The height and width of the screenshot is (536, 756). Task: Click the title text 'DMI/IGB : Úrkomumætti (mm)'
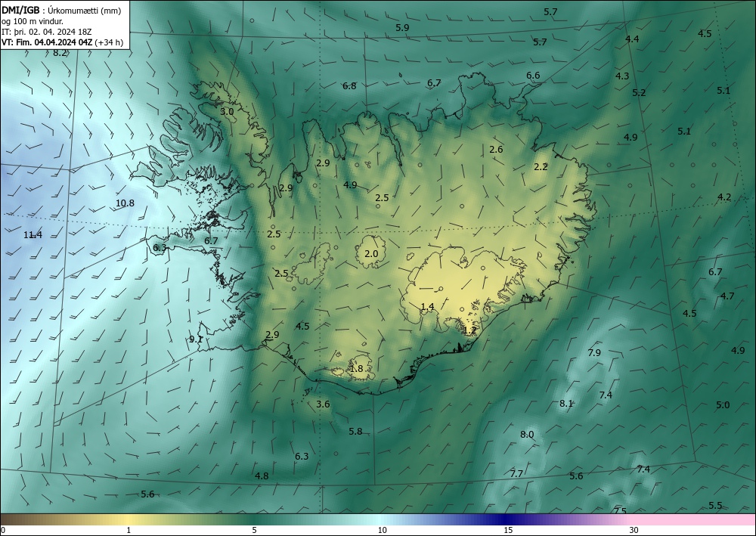61,11
